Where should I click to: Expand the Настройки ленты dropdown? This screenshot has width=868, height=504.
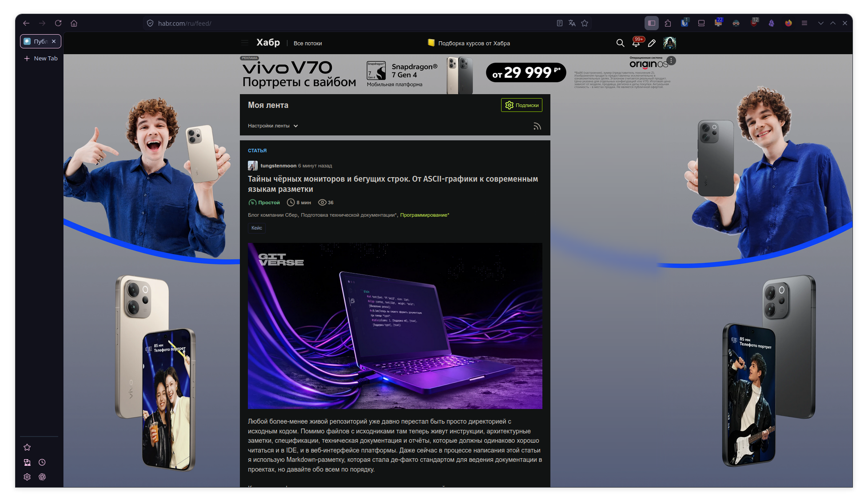pos(273,126)
